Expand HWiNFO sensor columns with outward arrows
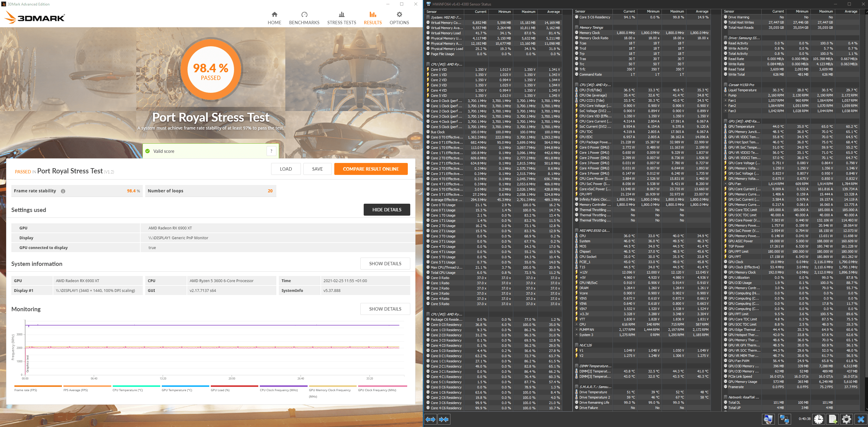 [431, 419]
